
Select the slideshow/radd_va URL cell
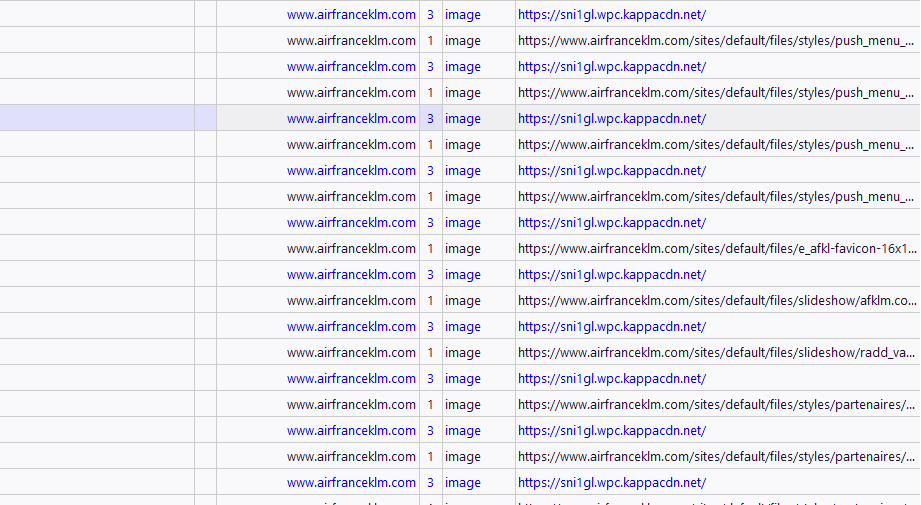(717, 352)
